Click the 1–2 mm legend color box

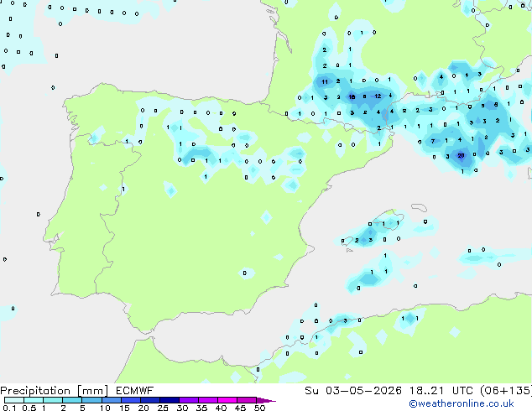tap(53, 400)
